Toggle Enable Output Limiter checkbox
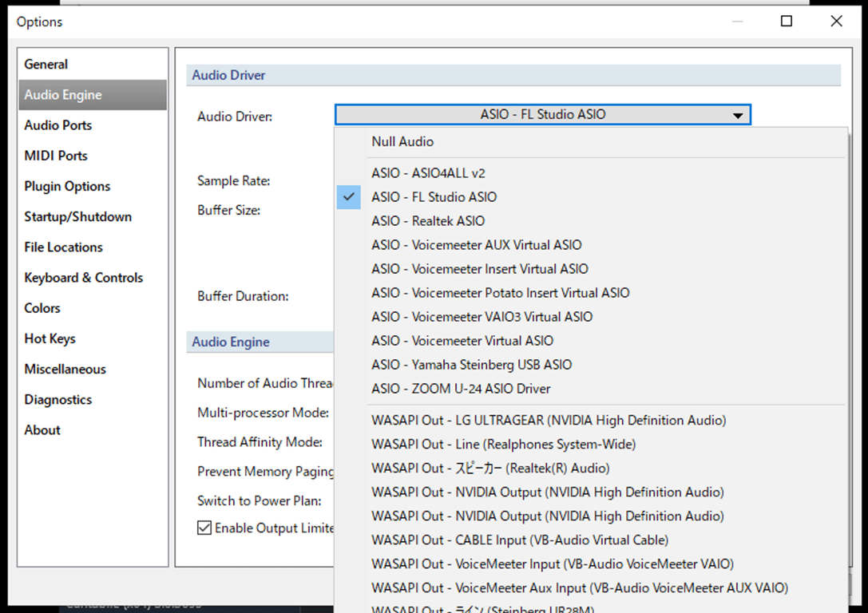Viewport: 868px width, 613px height. point(204,528)
